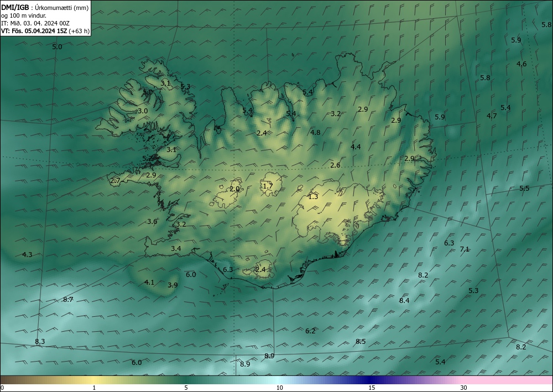Click the 2.7 value on the western peninsula
This screenshot has height=392, width=553.
coord(116,180)
